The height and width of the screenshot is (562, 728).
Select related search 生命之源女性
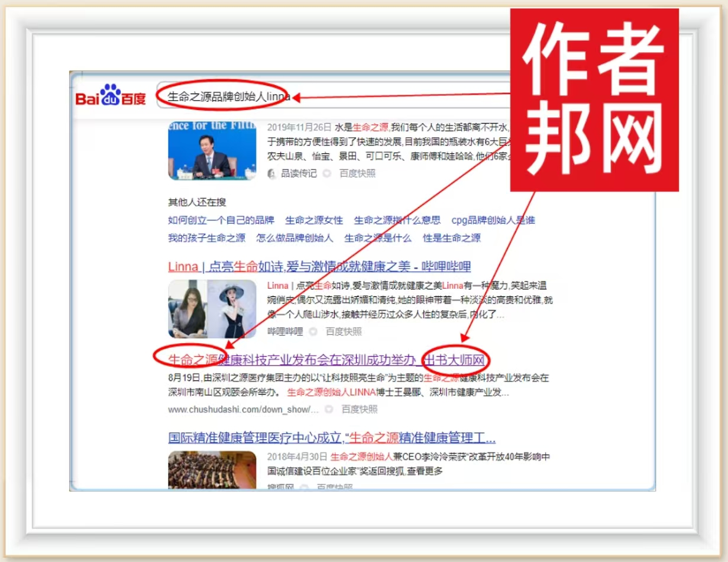tap(314, 220)
